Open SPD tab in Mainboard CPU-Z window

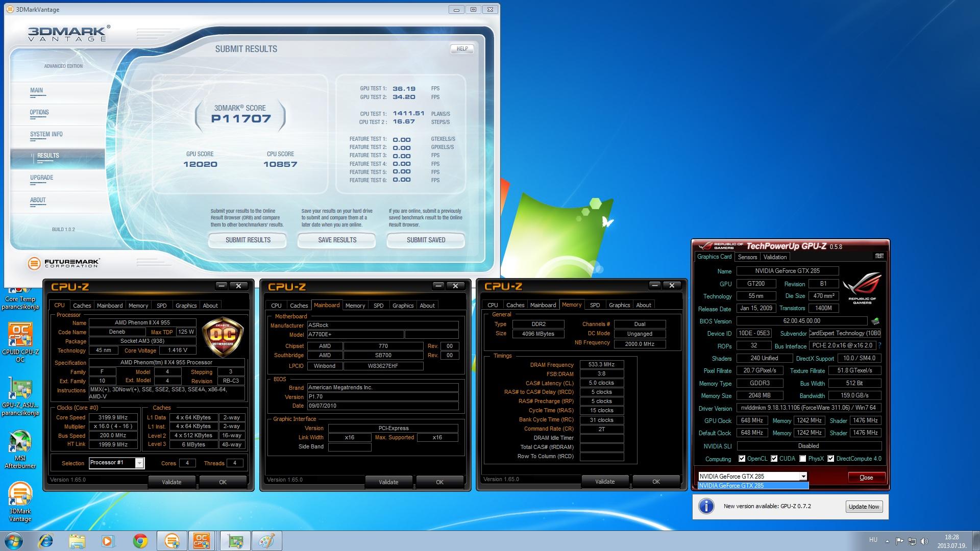tap(378, 306)
